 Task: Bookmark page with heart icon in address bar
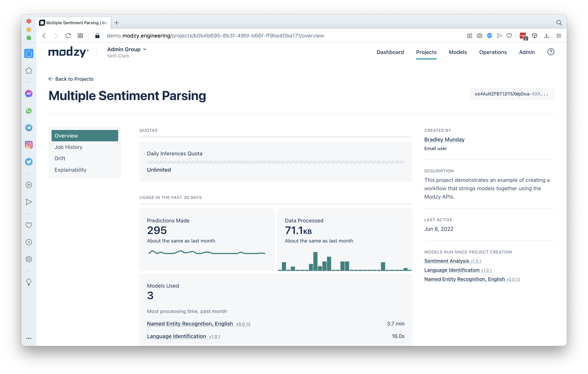click(509, 36)
